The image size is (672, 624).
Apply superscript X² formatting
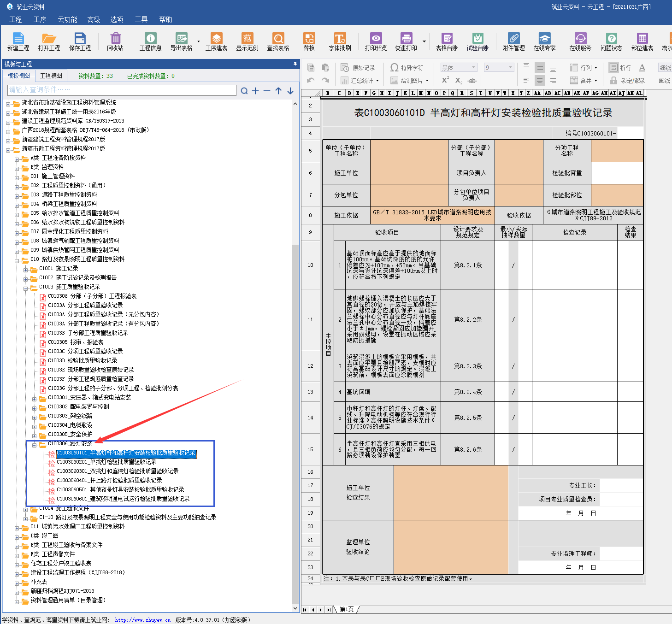tap(445, 80)
